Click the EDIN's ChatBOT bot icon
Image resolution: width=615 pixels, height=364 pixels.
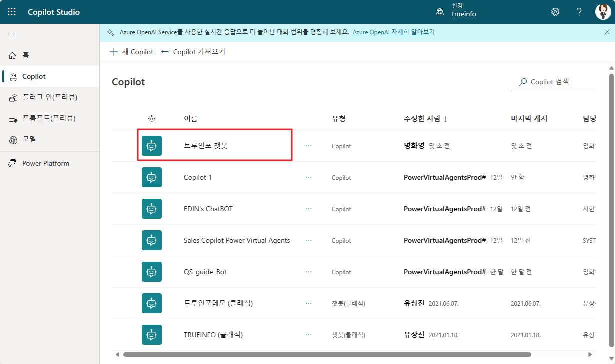pos(152,209)
